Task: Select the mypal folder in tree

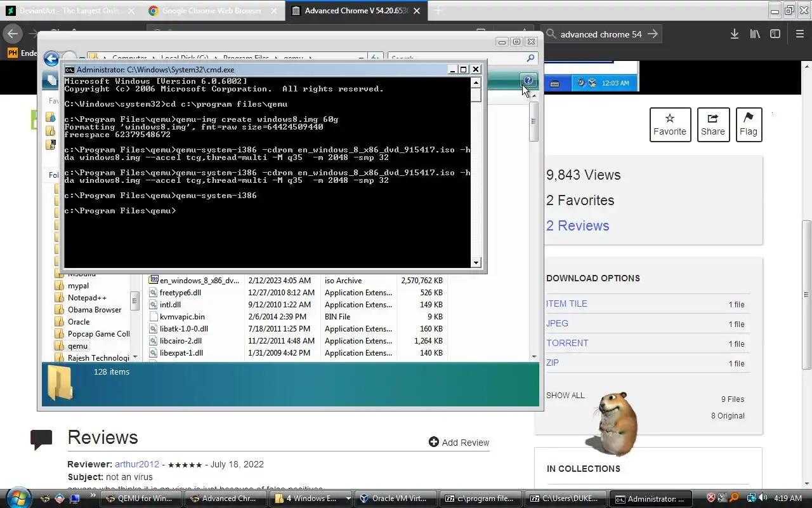Action: click(x=78, y=286)
